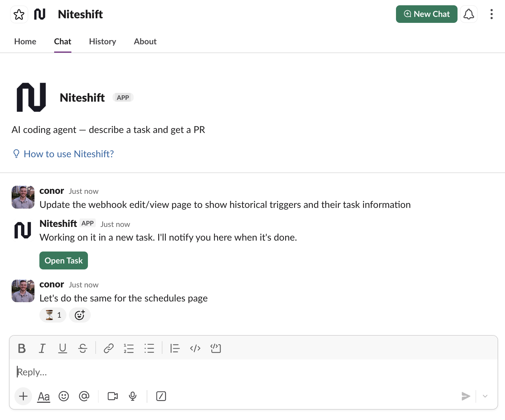Open the plus attachments menu
The image size is (505, 420).
[x=23, y=396]
